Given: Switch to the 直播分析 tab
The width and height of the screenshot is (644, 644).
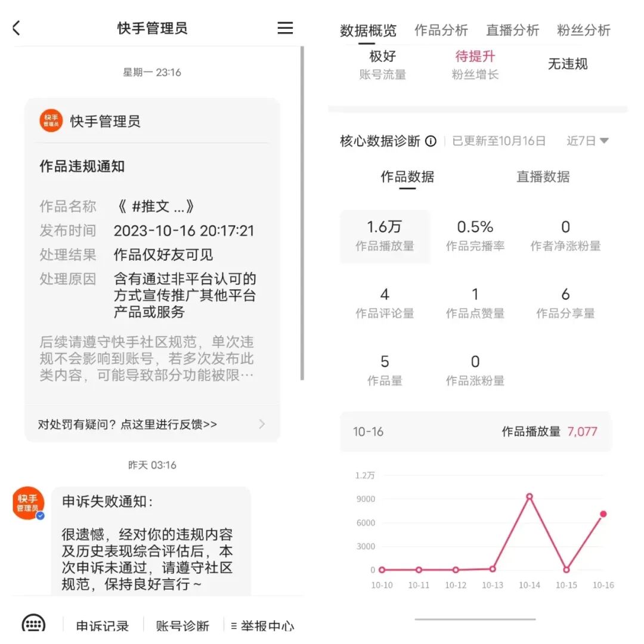Looking at the screenshot, I should coord(512,30).
